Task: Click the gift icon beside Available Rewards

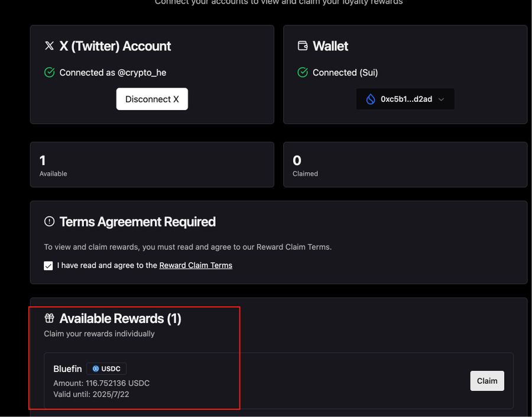Action: 50,319
